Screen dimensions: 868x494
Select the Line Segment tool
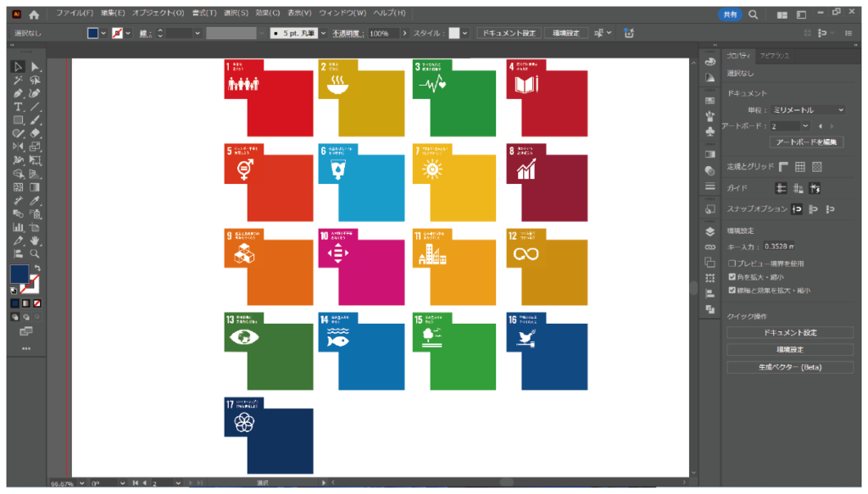(35, 107)
